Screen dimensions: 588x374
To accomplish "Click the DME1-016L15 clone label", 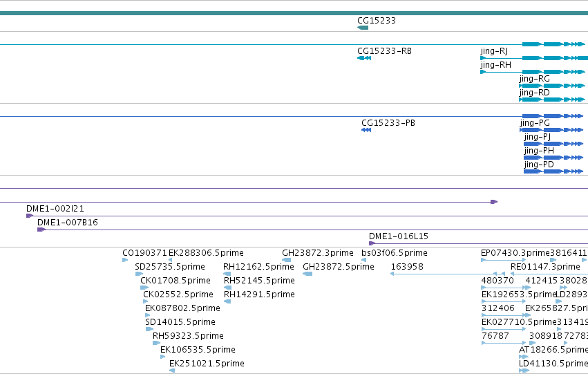I will pos(399,236).
